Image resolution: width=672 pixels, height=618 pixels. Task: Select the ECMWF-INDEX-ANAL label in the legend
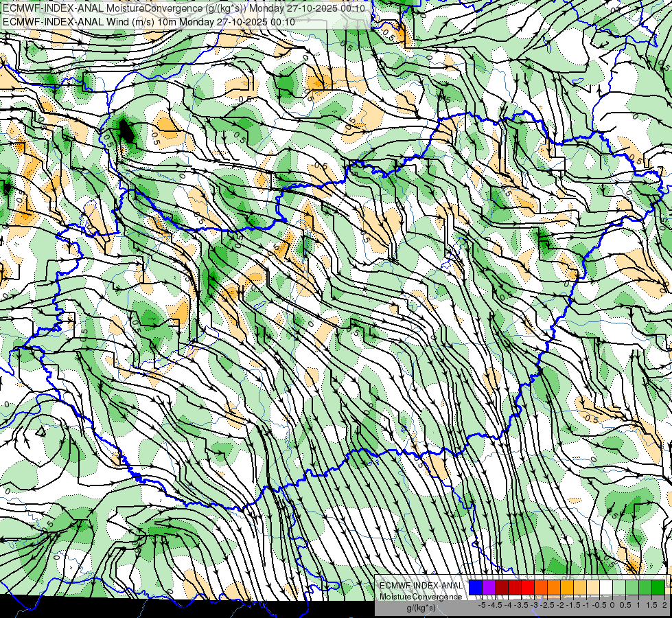click(421, 586)
